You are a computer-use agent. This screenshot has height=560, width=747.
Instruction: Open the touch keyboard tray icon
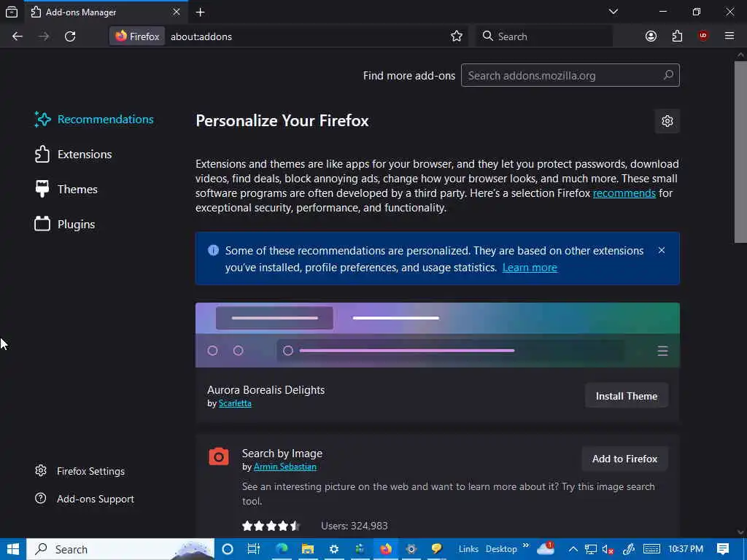coord(651,549)
